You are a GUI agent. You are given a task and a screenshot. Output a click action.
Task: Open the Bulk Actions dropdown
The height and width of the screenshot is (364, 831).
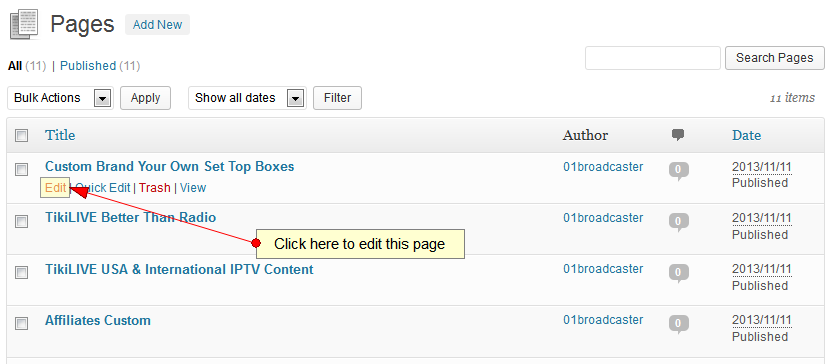click(x=60, y=98)
